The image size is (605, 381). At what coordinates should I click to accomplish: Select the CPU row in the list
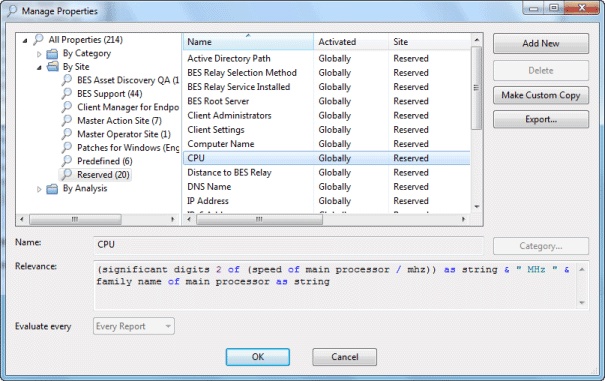pyautogui.click(x=326, y=158)
